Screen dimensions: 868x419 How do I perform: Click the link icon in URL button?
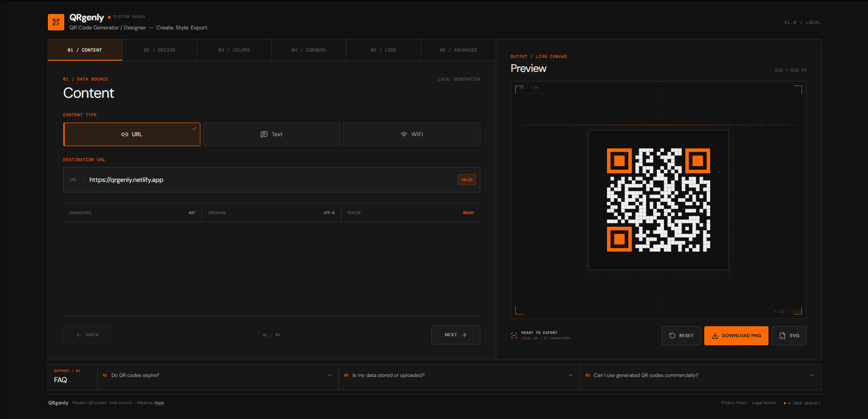[x=125, y=134]
